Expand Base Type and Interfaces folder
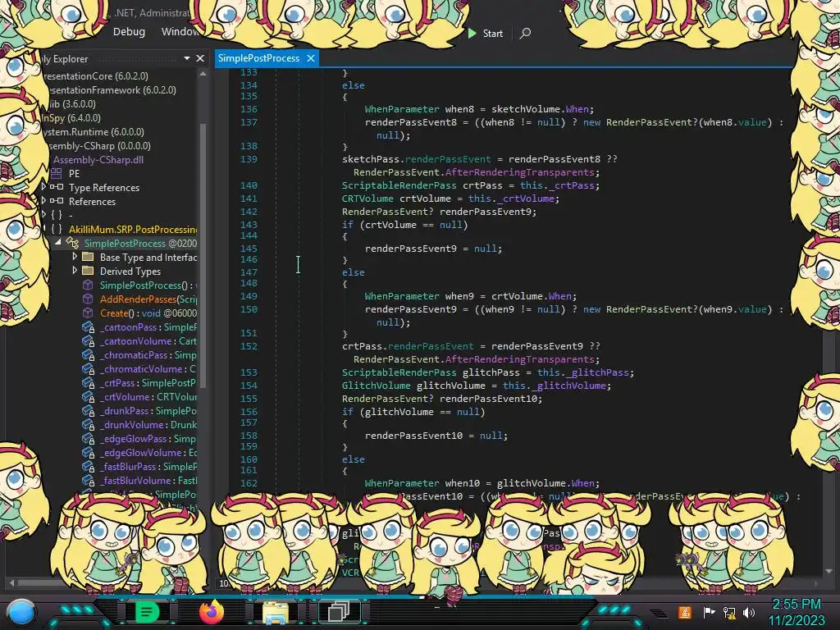This screenshot has height=630, width=840. point(75,257)
